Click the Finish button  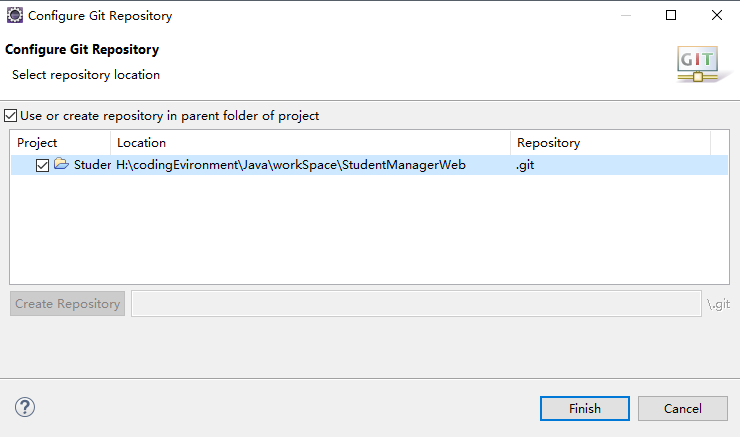585,408
